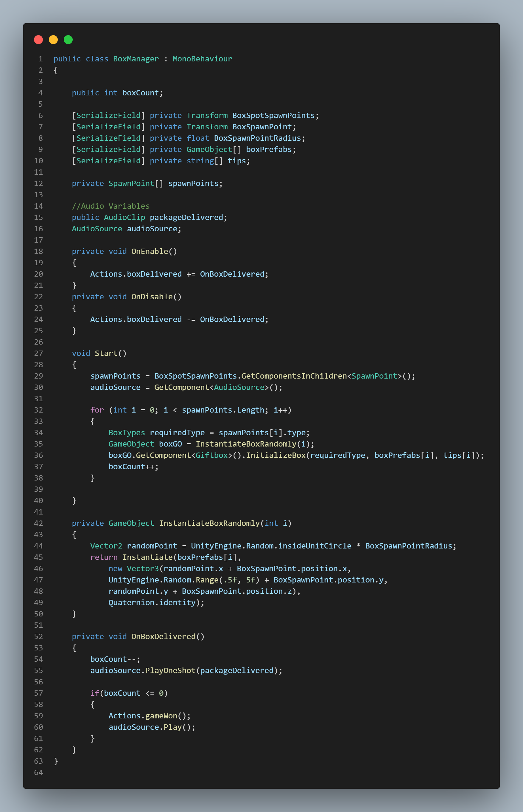Screen dimensions: 523x812
Task: Click the red close window dot
Action: (x=38, y=40)
